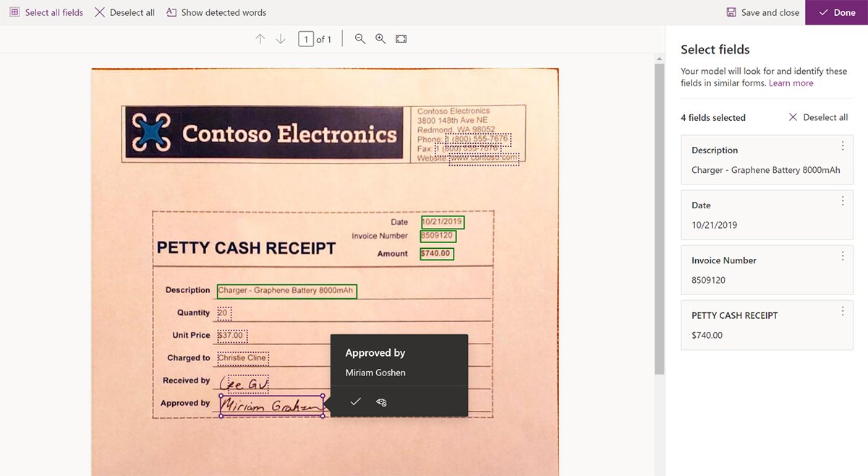
Task: Click inside the page number input box
Action: point(306,39)
